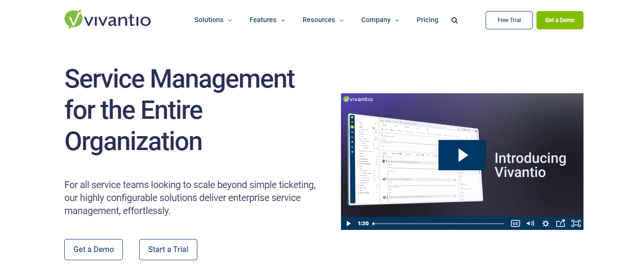
Task: Click the Free Trial header button
Action: point(509,20)
